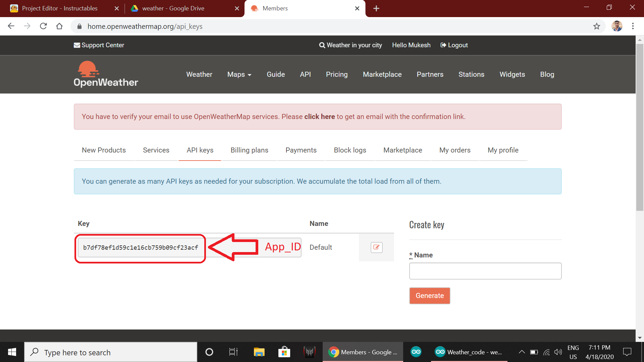Open the Chrome profile avatar

(x=616, y=26)
